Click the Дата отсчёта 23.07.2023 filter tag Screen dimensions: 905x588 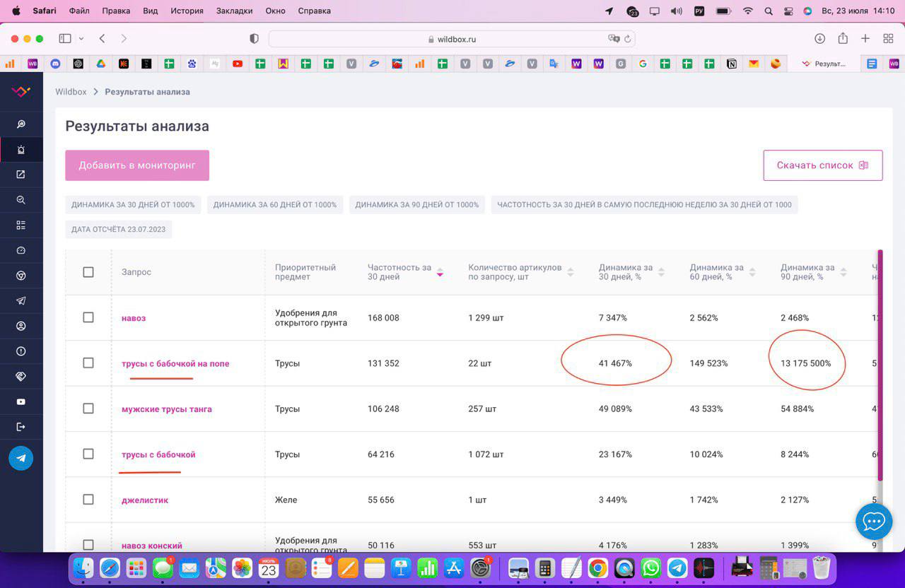(119, 230)
